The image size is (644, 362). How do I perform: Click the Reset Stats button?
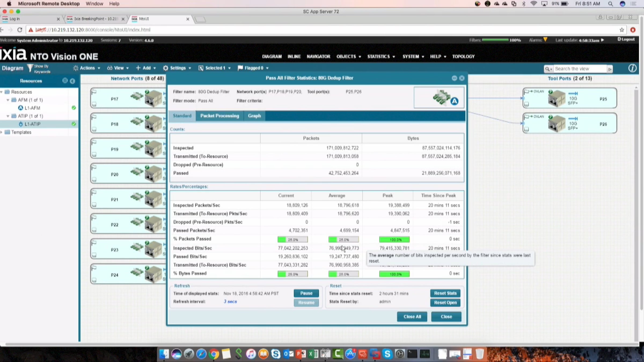click(445, 293)
